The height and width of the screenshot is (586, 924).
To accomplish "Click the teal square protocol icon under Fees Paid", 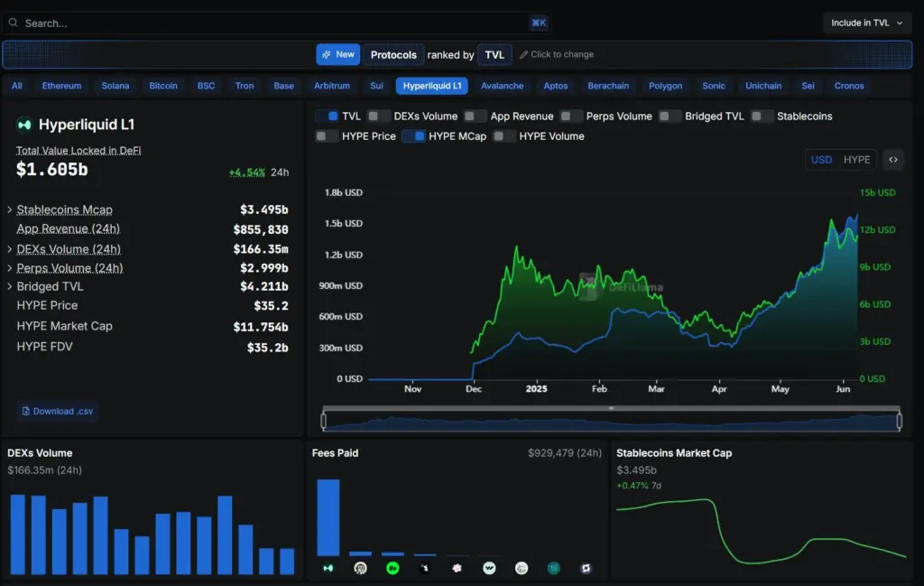I will (x=553, y=568).
